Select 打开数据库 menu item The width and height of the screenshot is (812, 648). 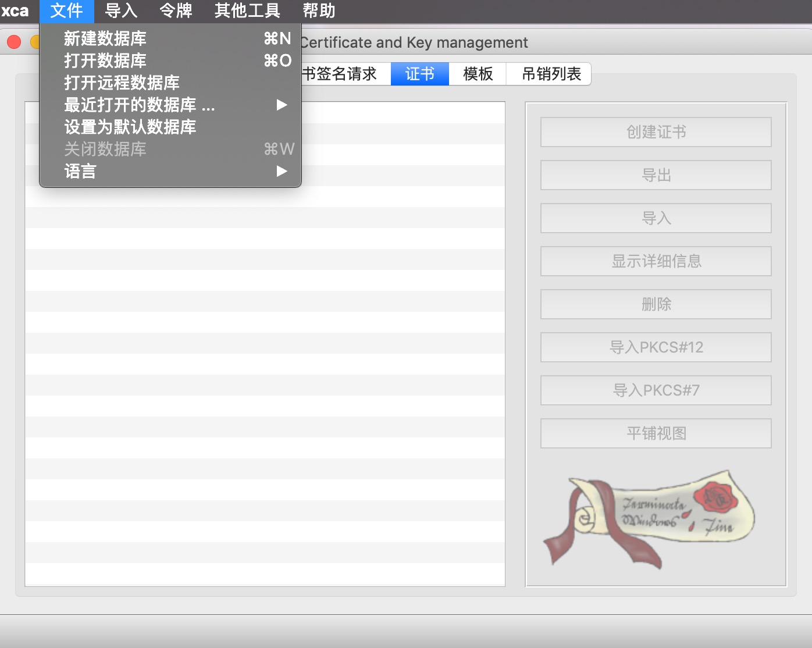click(105, 60)
